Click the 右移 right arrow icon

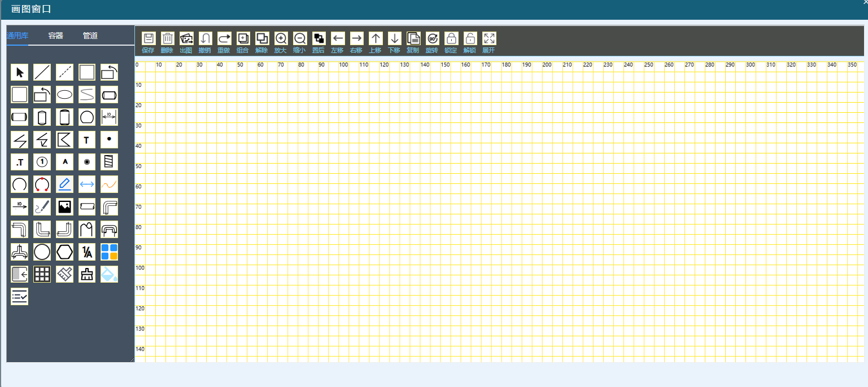click(x=357, y=38)
